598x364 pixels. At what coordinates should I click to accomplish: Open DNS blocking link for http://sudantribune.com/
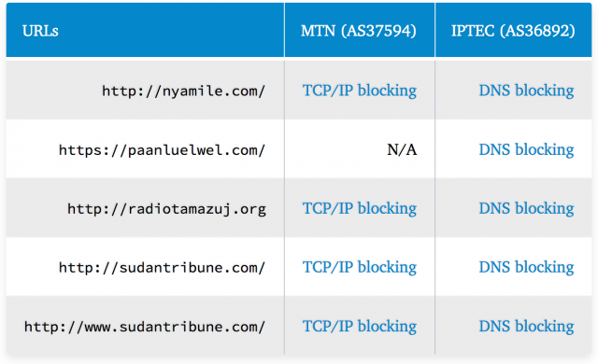pos(526,267)
